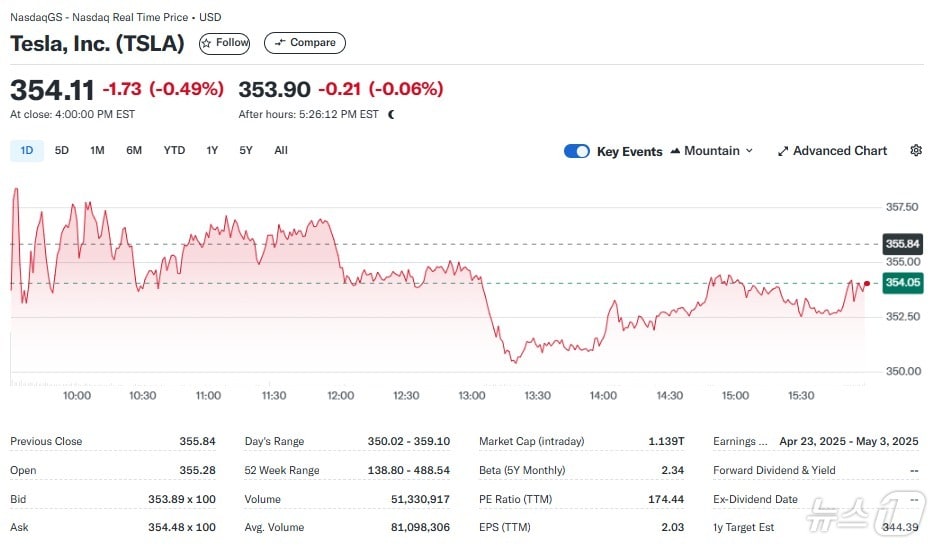Viewport: 936px width, 548px height.
Task: Open the Advanced Chart link
Action: (x=839, y=151)
